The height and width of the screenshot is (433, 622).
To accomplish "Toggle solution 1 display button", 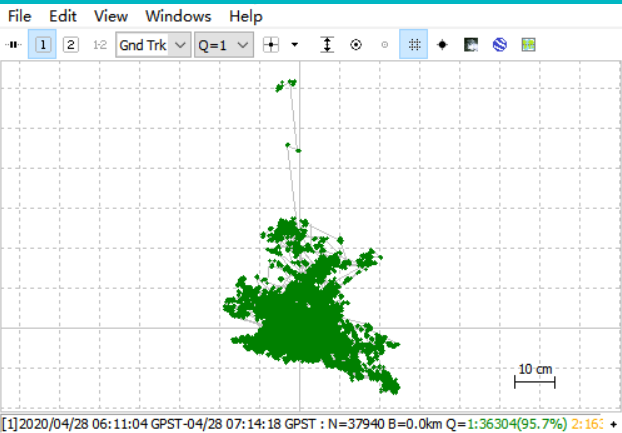I will [x=42, y=44].
